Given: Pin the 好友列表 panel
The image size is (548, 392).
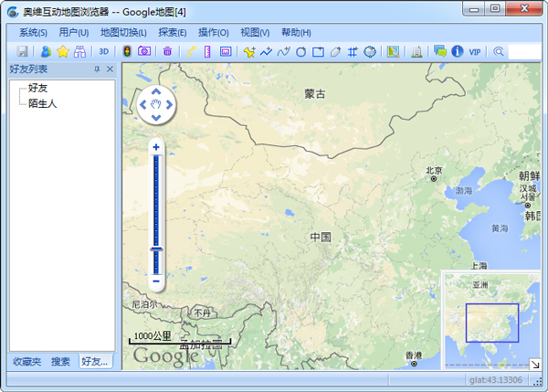Looking at the screenshot, I should tap(97, 69).
